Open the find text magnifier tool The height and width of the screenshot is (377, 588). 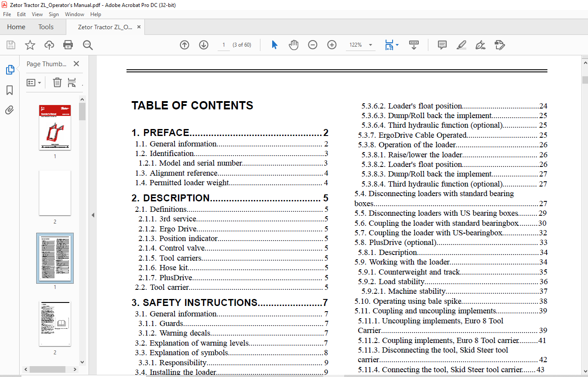pos(88,45)
